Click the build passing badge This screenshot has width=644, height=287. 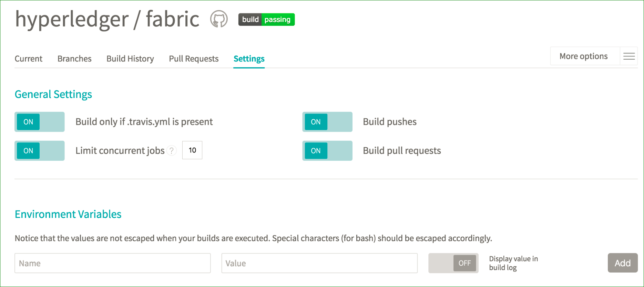coord(266,20)
